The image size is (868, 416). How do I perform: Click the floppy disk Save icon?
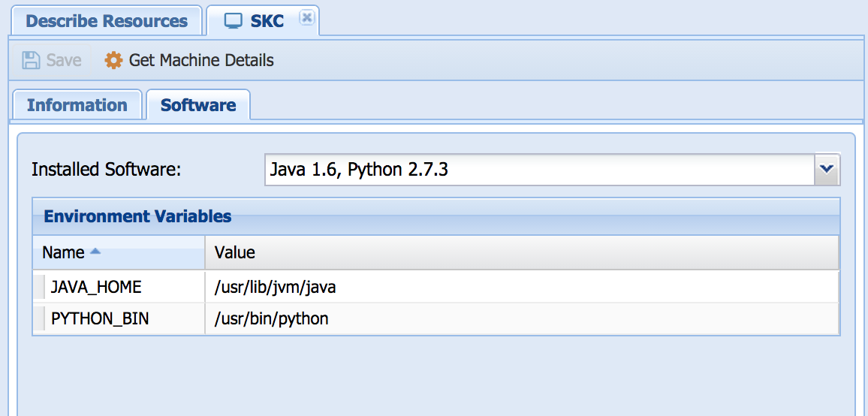(x=31, y=60)
